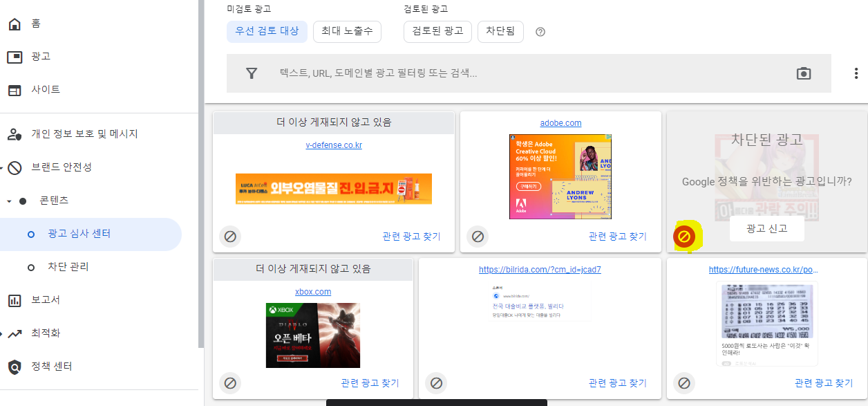Click the Adobe Creative Cloud ad thumbnail
Viewport: 868px width, 406px height.
(560, 176)
